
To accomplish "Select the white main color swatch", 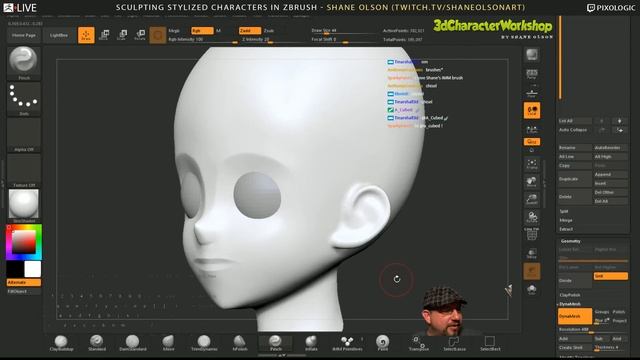I will pyautogui.click(x=33, y=269).
